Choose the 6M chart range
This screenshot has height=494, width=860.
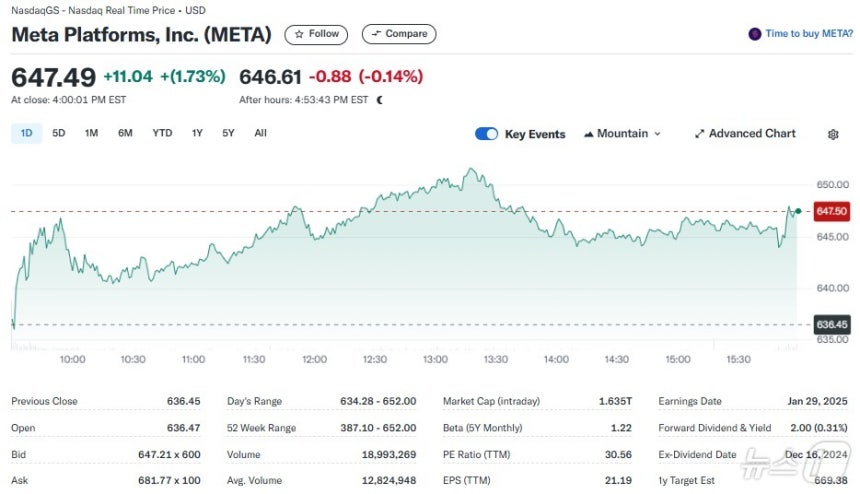(x=125, y=133)
